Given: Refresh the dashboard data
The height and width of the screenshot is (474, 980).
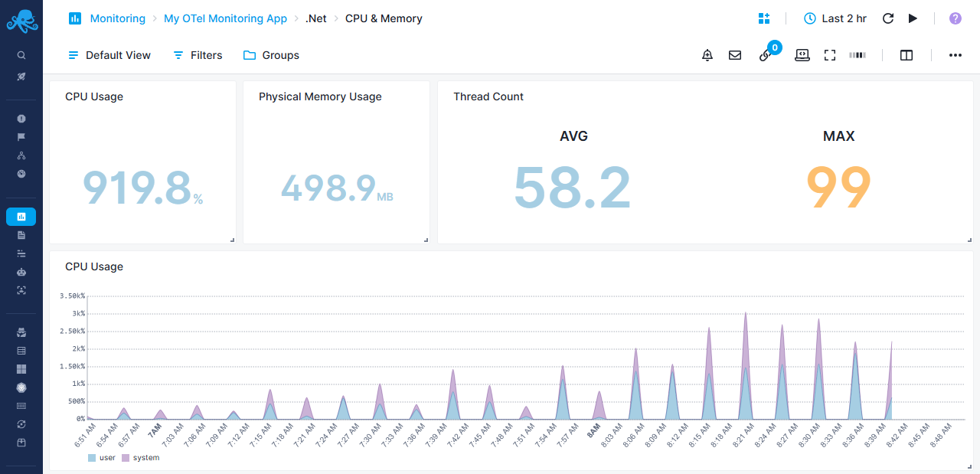Looking at the screenshot, I should tap(888, 18).
